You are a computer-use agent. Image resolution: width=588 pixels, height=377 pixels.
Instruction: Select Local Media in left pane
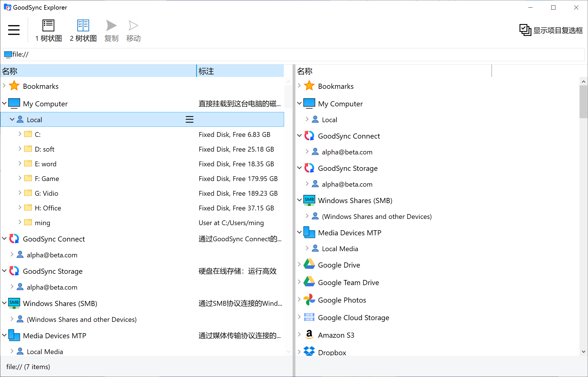tap(45, 352)
